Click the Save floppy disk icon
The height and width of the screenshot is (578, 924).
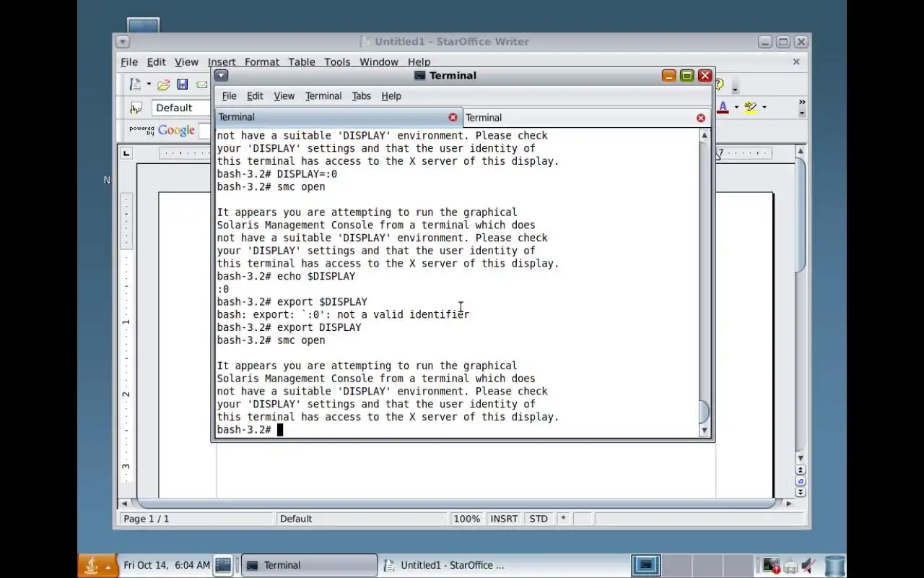(183, 85)
